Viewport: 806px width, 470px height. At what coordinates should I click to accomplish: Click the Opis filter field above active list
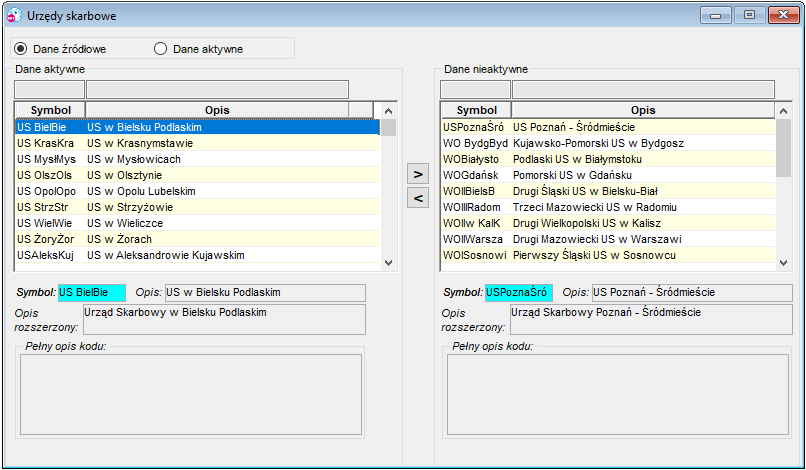(217, 89)
